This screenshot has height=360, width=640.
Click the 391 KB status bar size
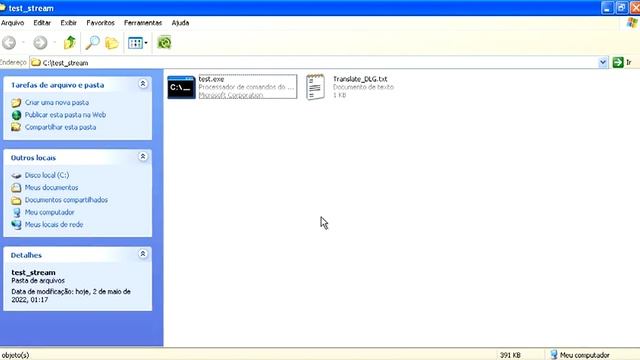click(x=510, y=355)
